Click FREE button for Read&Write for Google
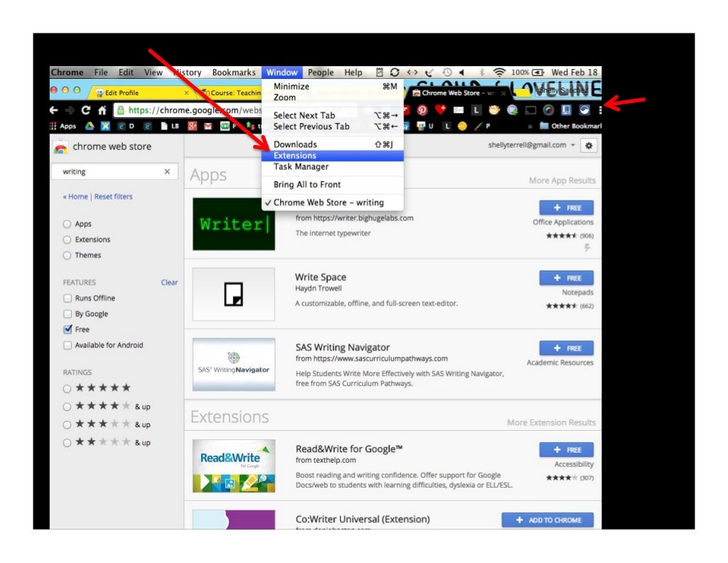The height and width of the screenshot is (563, 728). 567,450
